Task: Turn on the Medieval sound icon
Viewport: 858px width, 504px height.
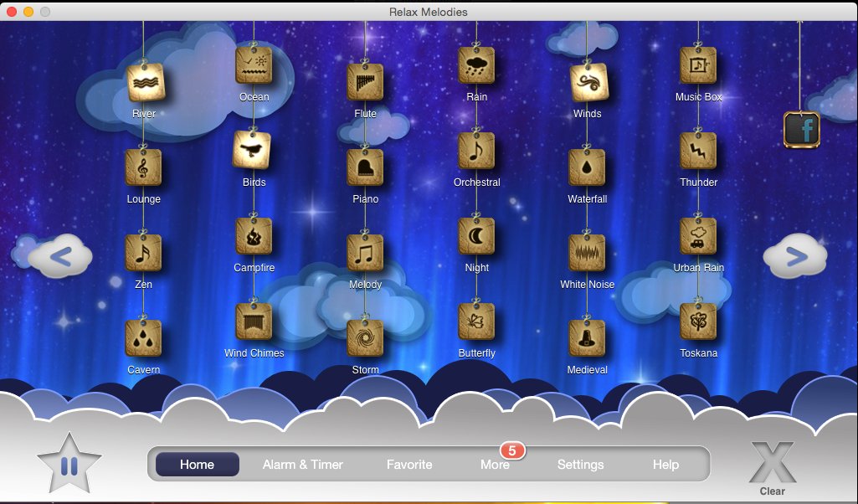Action: pos(587,338)
